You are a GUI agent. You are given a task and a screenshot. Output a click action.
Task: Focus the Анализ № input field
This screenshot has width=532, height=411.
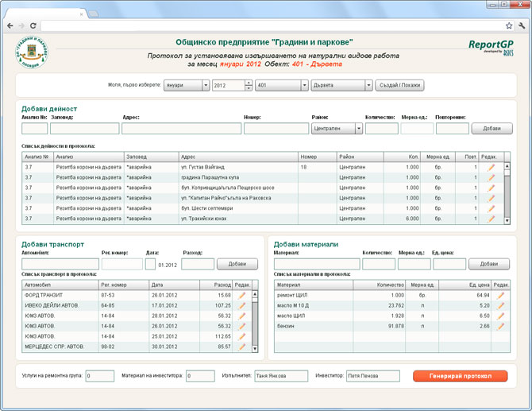35,129
